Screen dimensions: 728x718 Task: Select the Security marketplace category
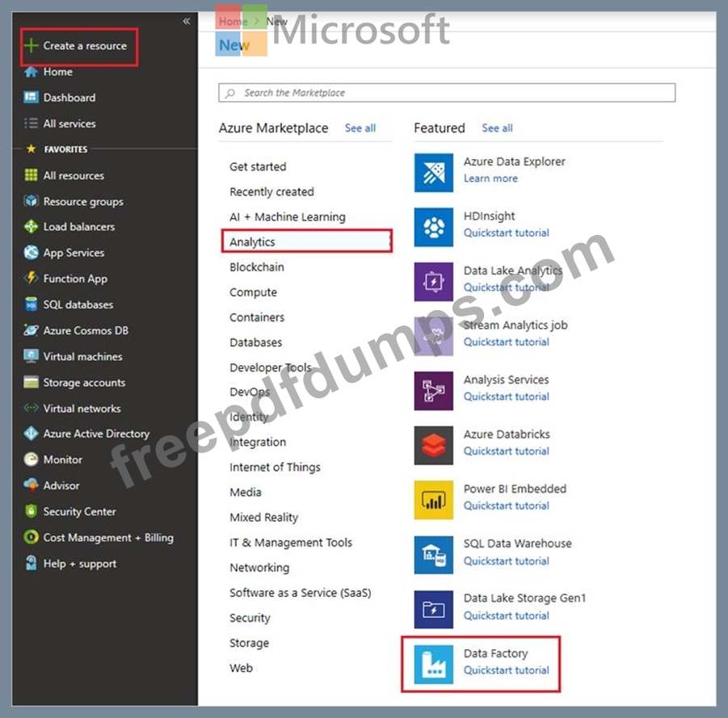[250, 618]
